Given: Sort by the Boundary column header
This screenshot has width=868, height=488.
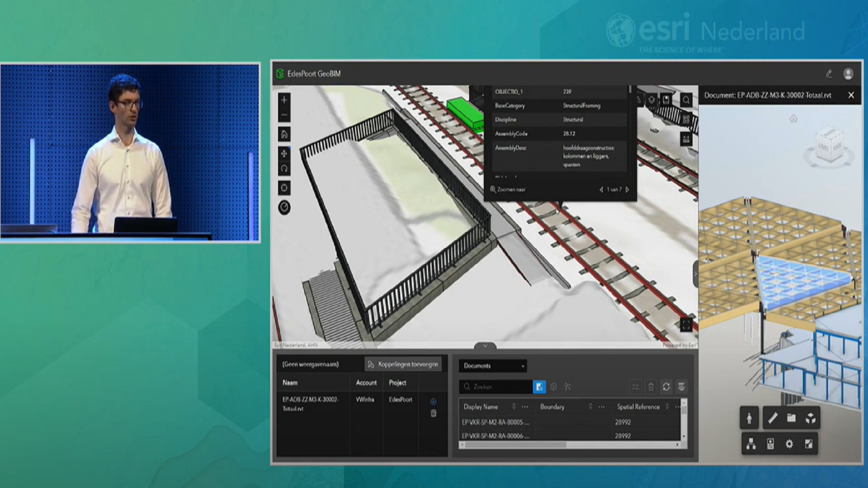Looking at the screenshot, I should click(x=552, y=407).
